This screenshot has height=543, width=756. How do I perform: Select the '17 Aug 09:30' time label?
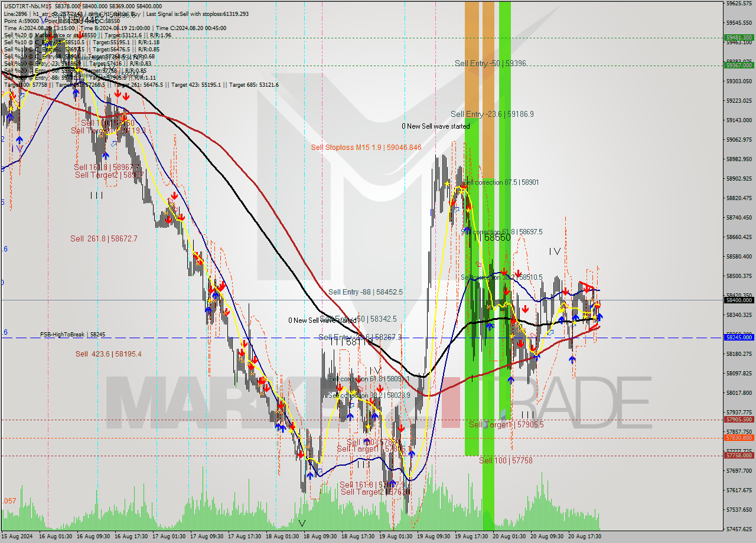point(207,537)
